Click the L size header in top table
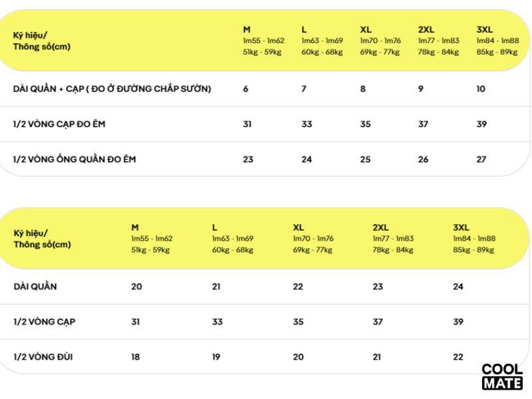 (304, 29)
